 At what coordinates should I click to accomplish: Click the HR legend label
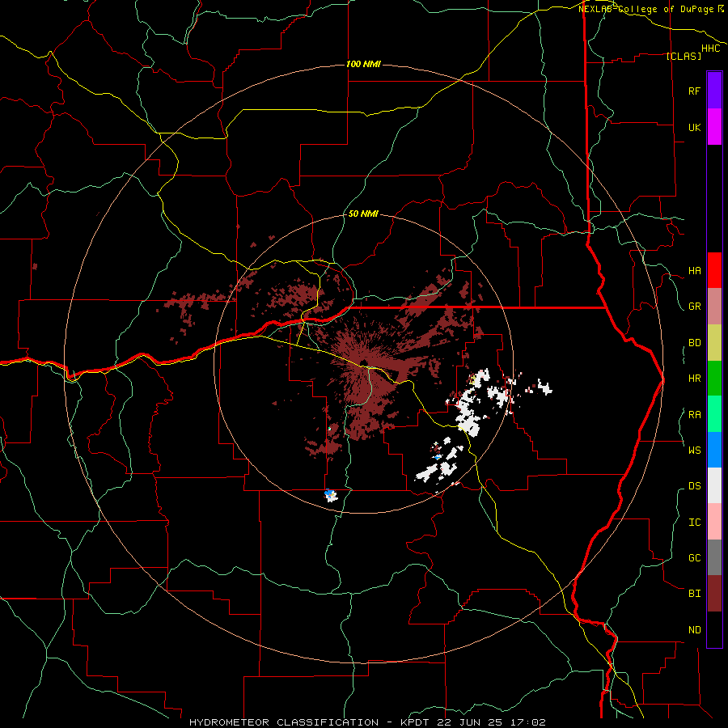point(694,379)
